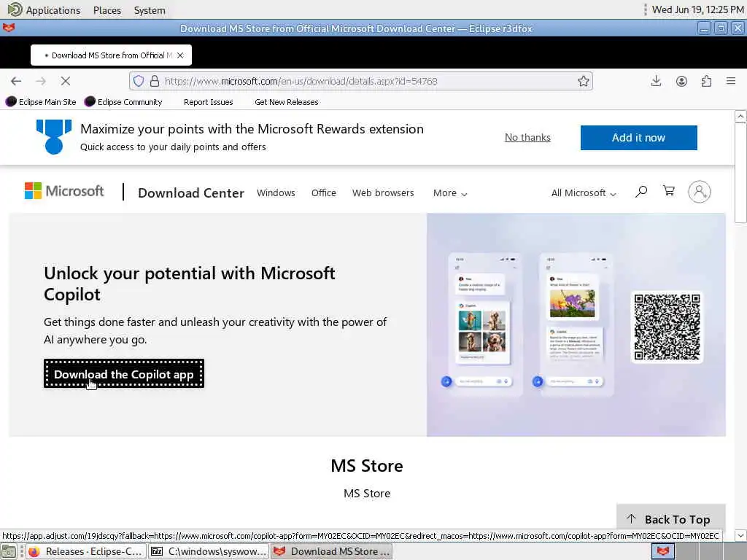The height and width of the screenshot is (560, 747).
Task: Open the Report Issues bookmark
Action: point(208,102)
